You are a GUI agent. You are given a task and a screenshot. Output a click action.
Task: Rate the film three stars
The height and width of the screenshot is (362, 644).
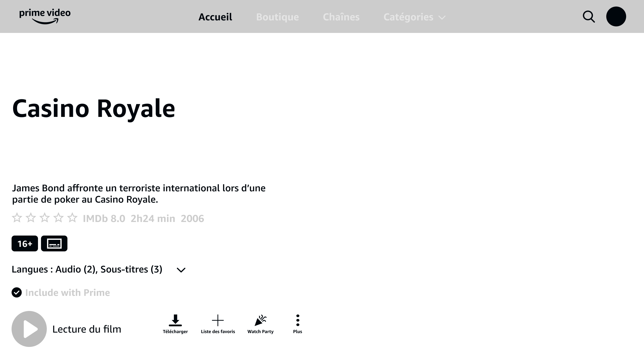click(45, 218)
